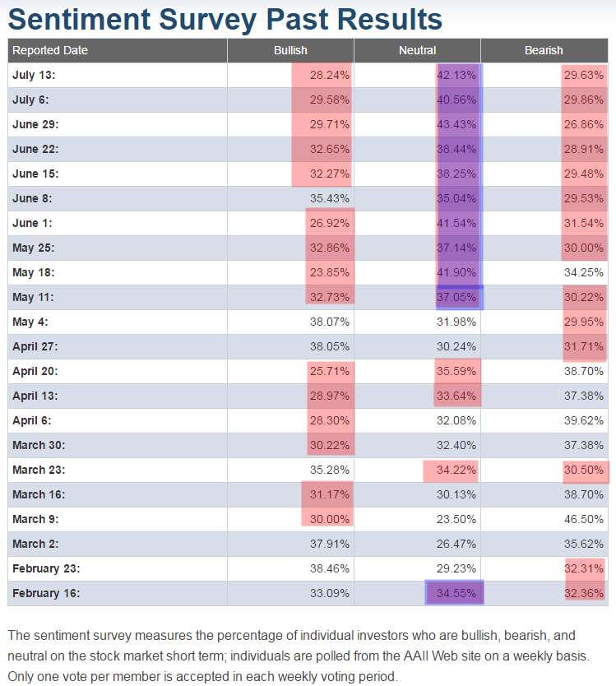Click the "February 23:" date label

click(46, 568)
